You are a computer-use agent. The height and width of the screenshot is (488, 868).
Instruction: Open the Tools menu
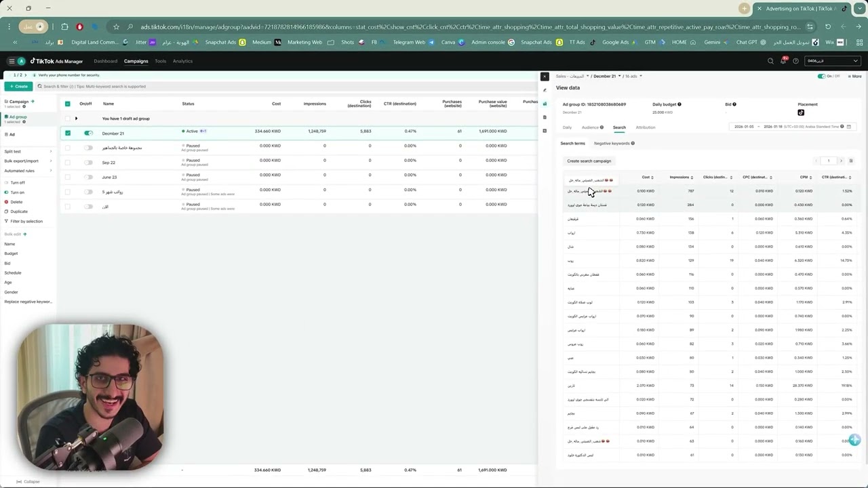click(x=160, y=61)
